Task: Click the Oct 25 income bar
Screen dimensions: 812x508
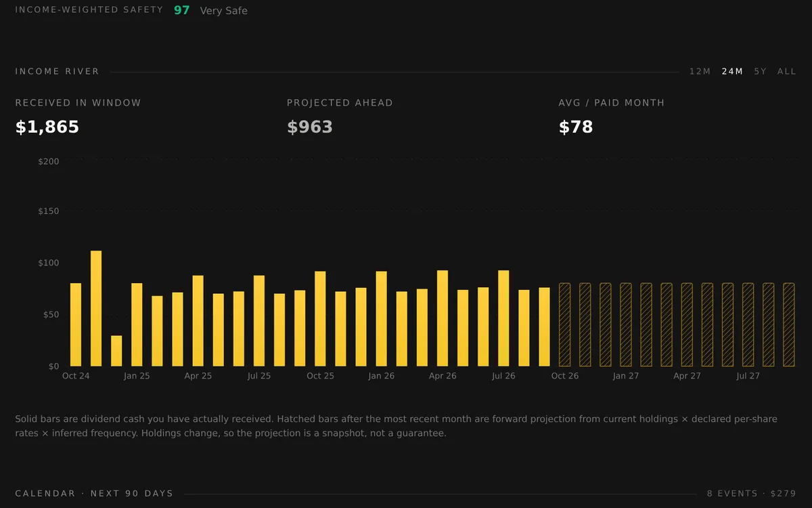Action: click(320, 319)
